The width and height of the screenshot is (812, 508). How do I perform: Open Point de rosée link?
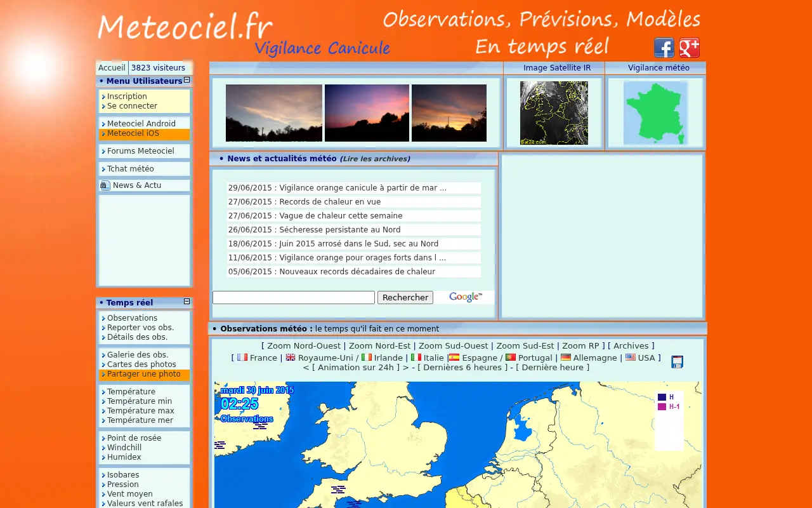point(134,438)
